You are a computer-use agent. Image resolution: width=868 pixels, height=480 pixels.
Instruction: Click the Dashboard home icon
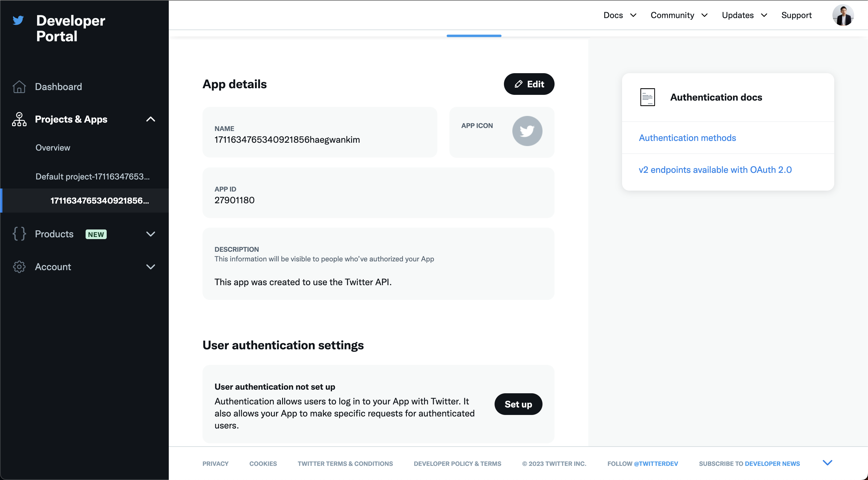tap(19, 87)
